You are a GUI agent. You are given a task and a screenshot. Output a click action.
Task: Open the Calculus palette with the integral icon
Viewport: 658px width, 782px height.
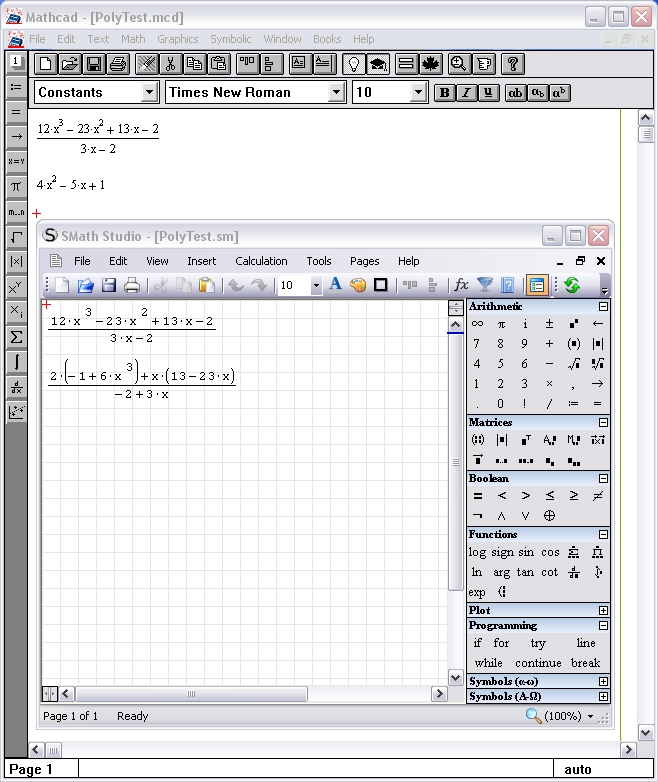pos(16,362)
